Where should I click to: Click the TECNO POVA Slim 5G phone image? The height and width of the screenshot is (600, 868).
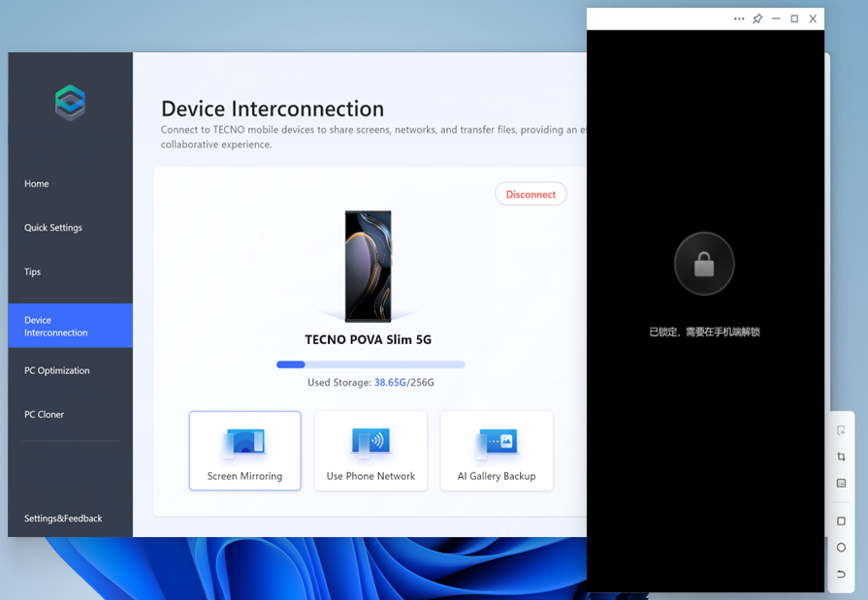click(x=369, y=266)
